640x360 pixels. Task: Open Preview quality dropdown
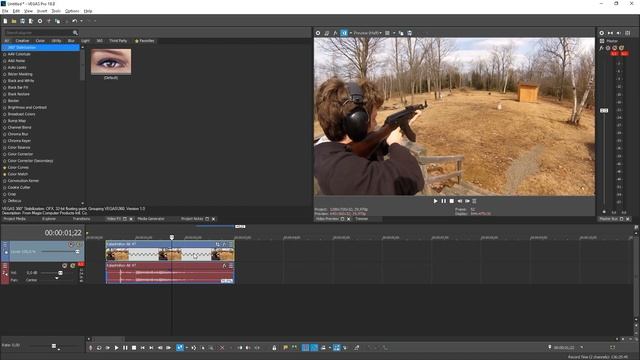(367, 33)
